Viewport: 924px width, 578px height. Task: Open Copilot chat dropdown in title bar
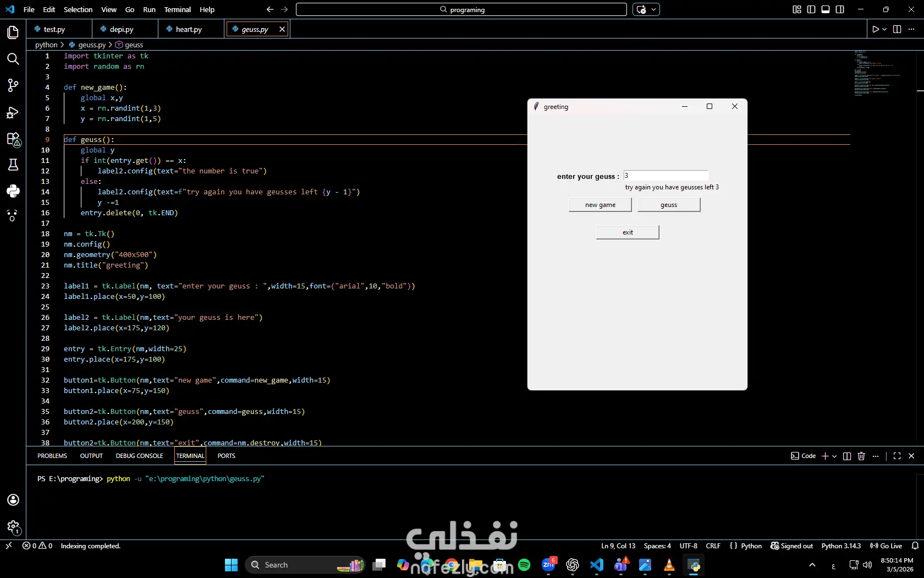(653, 9)
